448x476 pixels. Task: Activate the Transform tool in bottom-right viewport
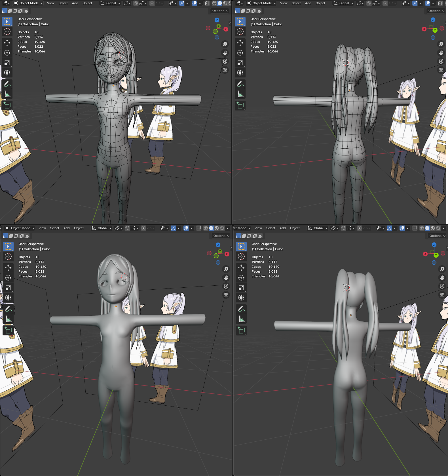tap(241, 298)
